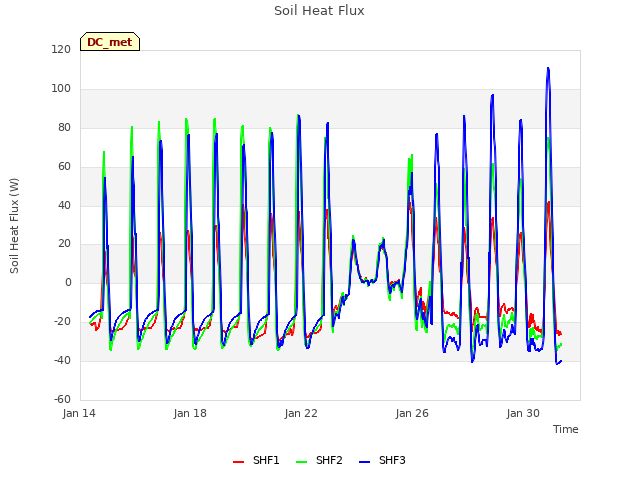Click the '-40' y-axis tick label

coord(62,360)
